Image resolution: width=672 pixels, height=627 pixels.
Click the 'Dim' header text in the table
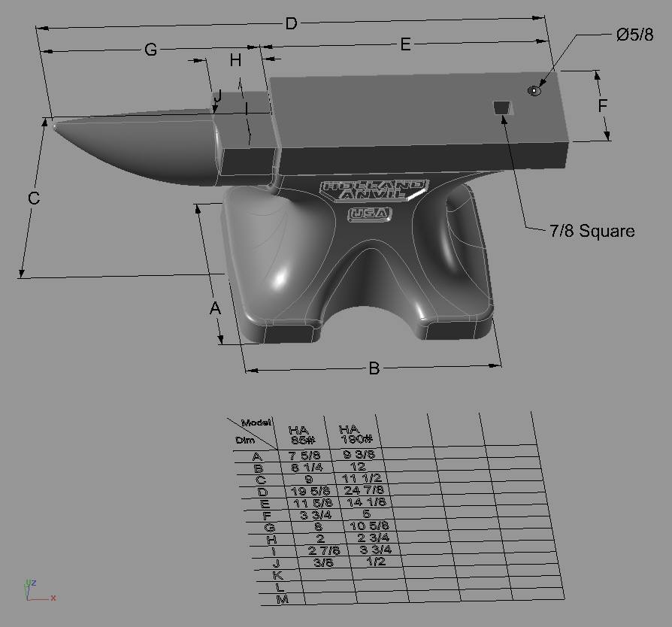pos(244,440)
